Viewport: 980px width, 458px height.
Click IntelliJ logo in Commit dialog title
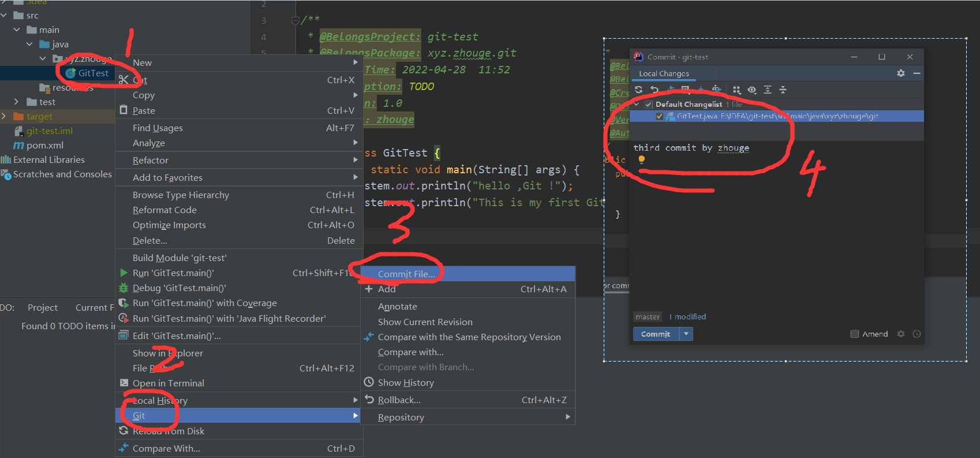coord(638,57)
